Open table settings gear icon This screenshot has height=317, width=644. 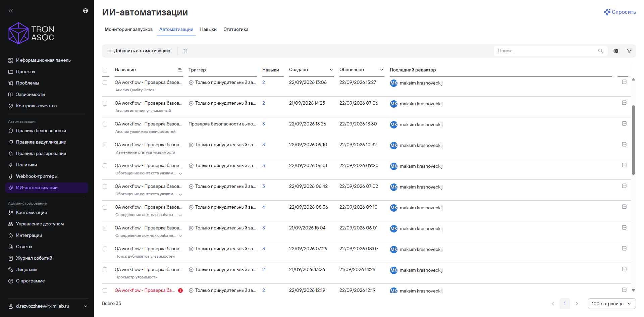point(616,51)
